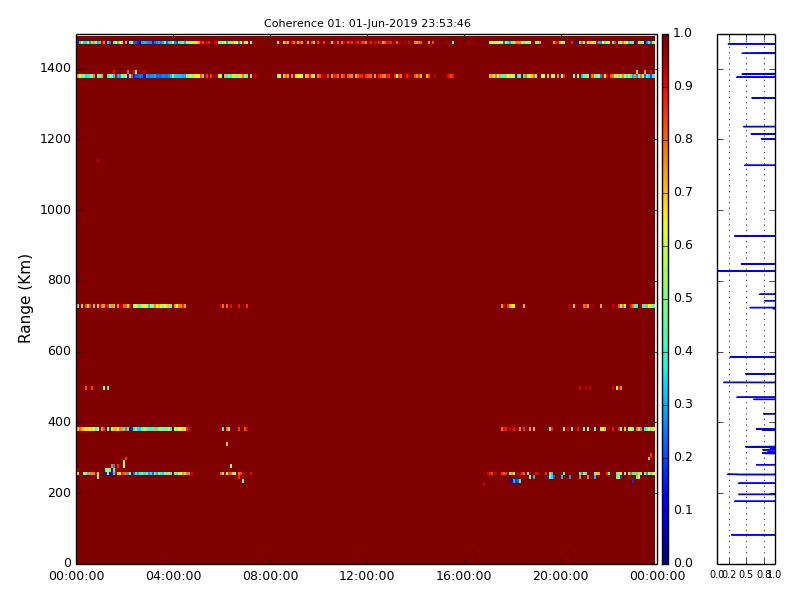Click the colorbar's 0.0 tick label
The height and width of the screenshot is (600, 800).
click(x=683, y=563)
